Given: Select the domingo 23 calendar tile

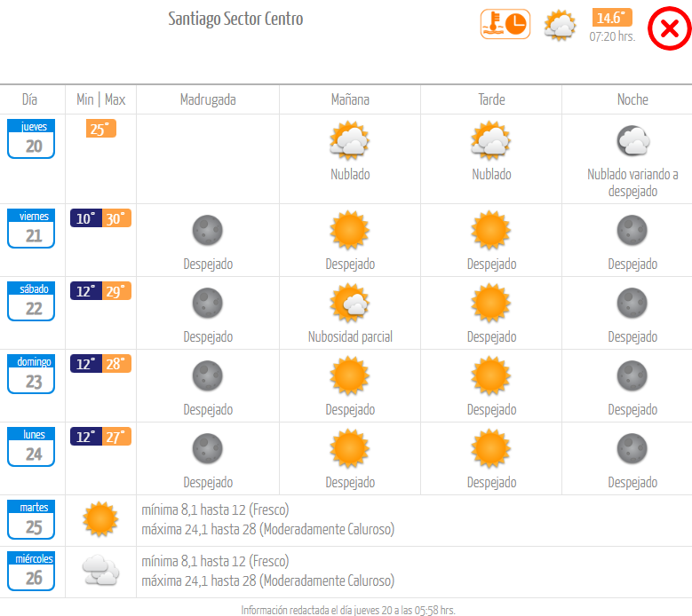Looking at the screenshot, I should pyautogui.click(x=31, y=375).
